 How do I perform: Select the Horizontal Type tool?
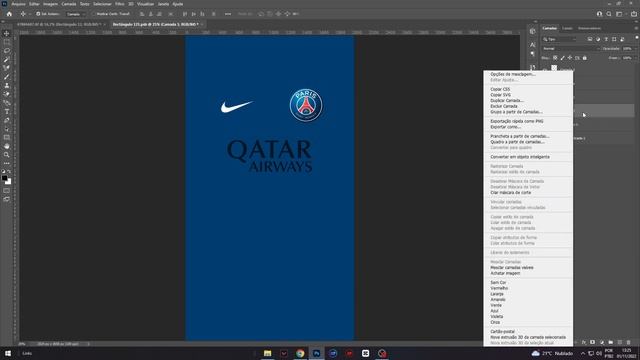7,111
